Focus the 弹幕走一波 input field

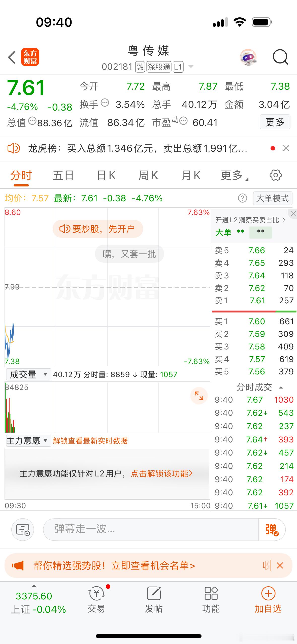click(151, 530)
